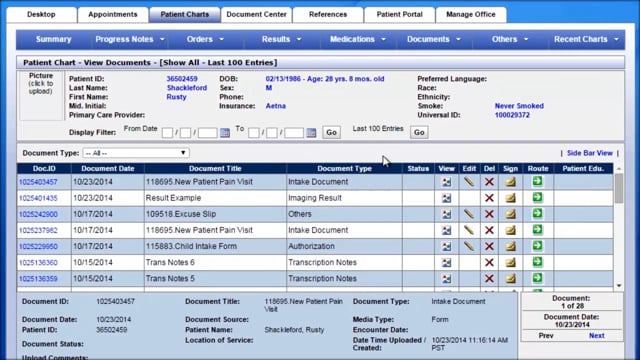Screen dimensions: 640x360
Task: Open document ID 1025242900 link
Action: click(x=38, y=214)
